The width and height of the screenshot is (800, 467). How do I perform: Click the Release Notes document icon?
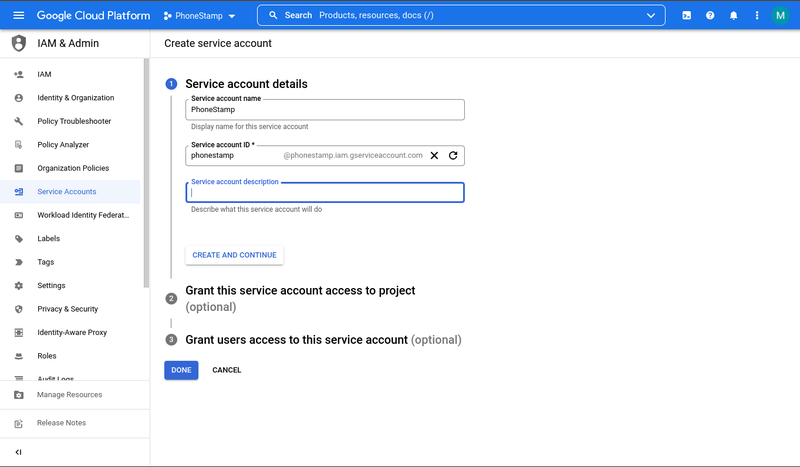pyautogui.click(x=19, y=424)
